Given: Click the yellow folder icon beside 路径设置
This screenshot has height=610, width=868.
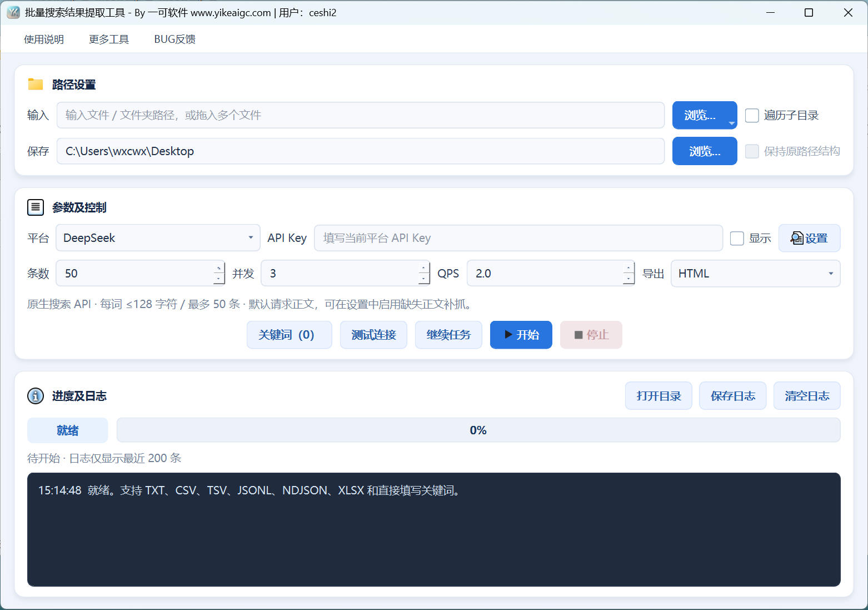Looking at the screenshot, I should 36,85.
